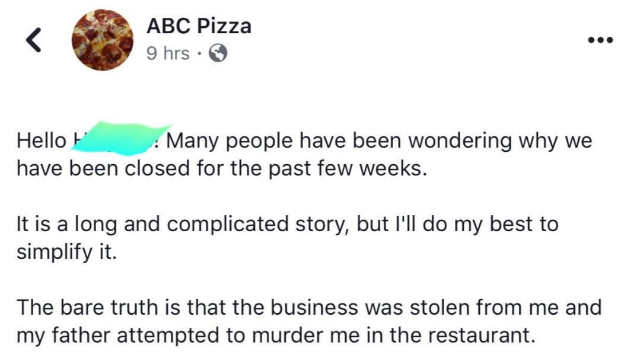Tap the word Hello starting the post

(42, 142)
